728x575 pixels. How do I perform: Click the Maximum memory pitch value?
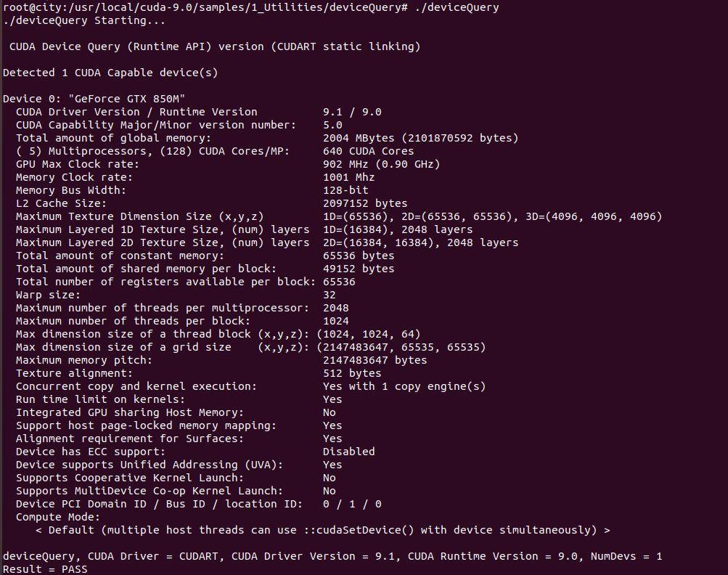[x=375, y=360]
